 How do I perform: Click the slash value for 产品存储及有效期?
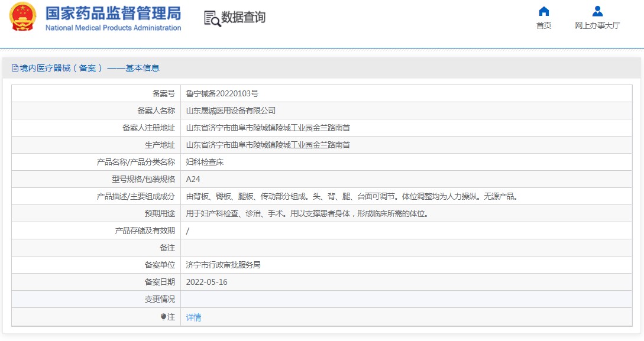187,231
